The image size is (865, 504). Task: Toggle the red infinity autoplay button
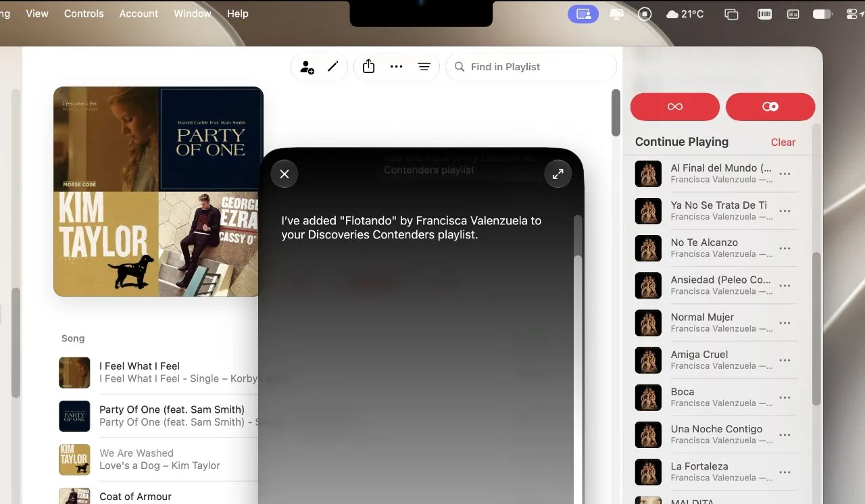click(x=674, y=107)
